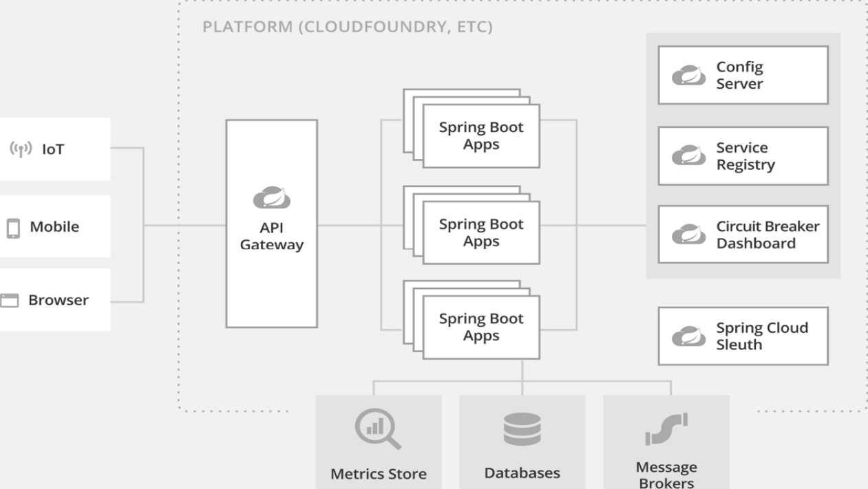Click the Circuit Breaker Dashboard cloud icon
This screenshot has height=489, width=868.
point(689,234)
